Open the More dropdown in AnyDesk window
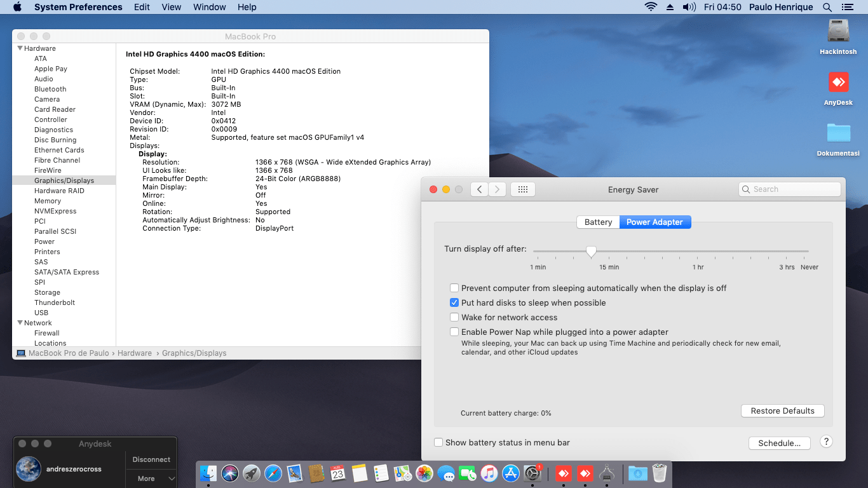The height and width of the screenshot is (488, 868). click(151, 478)
